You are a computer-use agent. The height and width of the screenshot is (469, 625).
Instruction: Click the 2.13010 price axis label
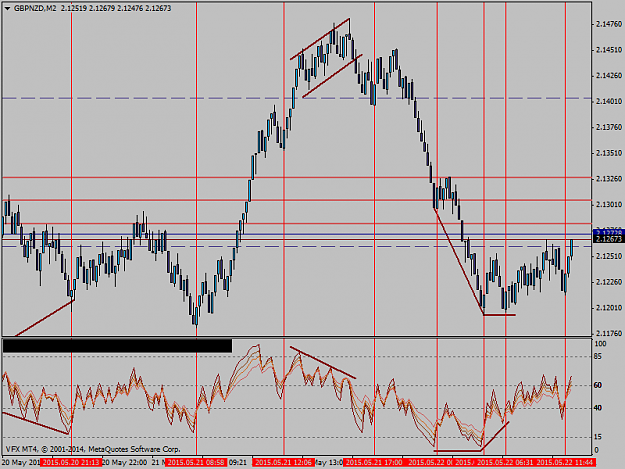click(x=609, y=204)
